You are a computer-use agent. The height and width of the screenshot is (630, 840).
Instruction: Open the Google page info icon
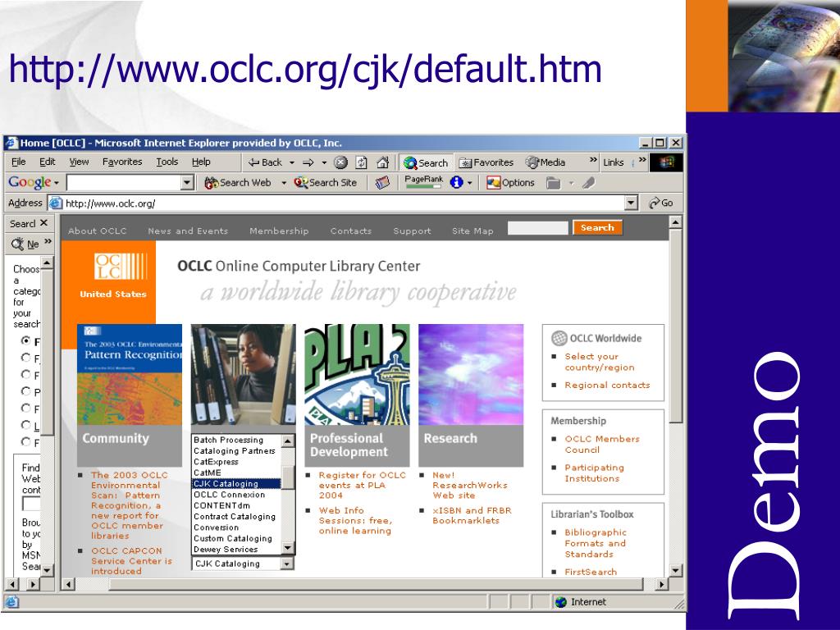pyautogui.click(x=456, y=183)
